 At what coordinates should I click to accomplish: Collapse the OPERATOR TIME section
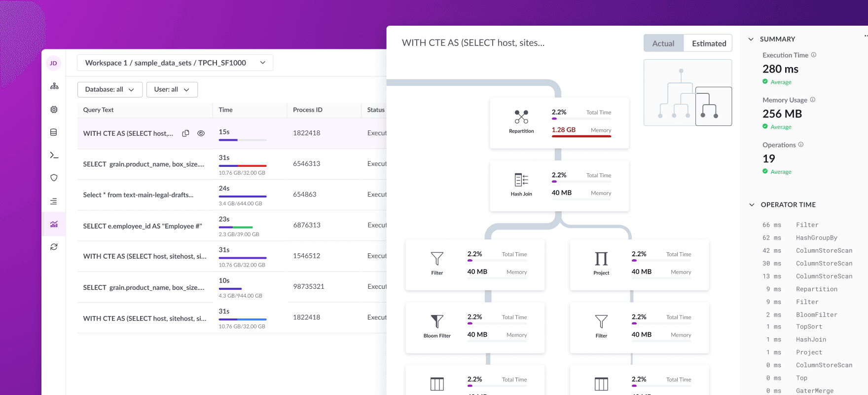[752, 204]
